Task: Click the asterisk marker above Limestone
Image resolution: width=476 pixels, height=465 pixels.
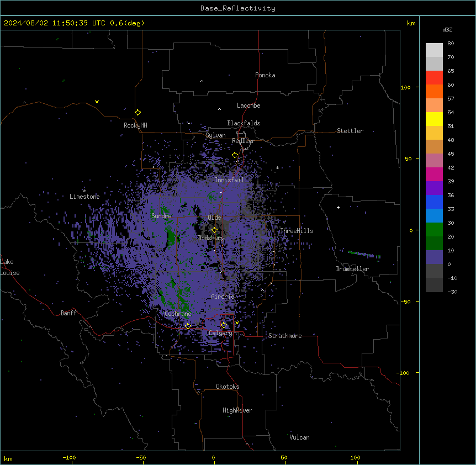Action: point(84,191)
